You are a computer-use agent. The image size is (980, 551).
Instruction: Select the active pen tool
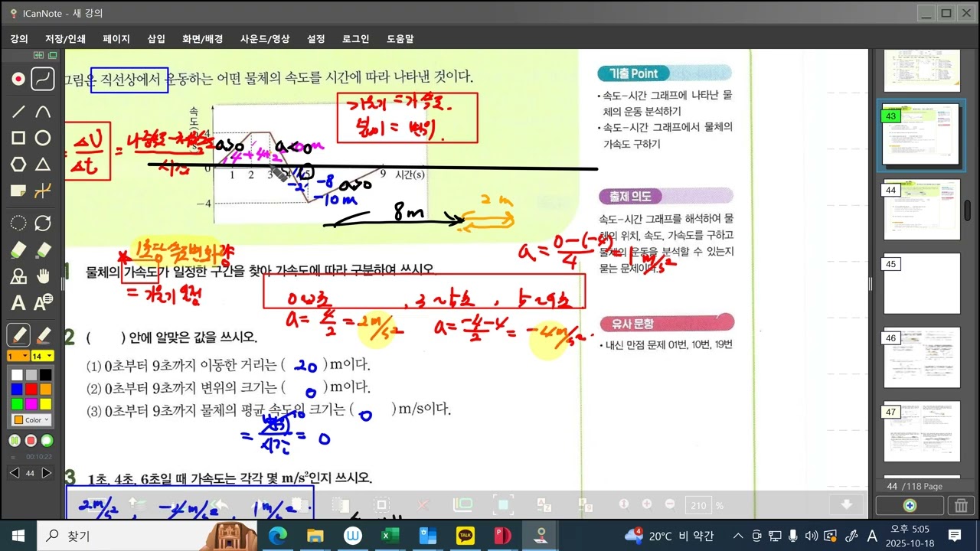tap(18, 334)
